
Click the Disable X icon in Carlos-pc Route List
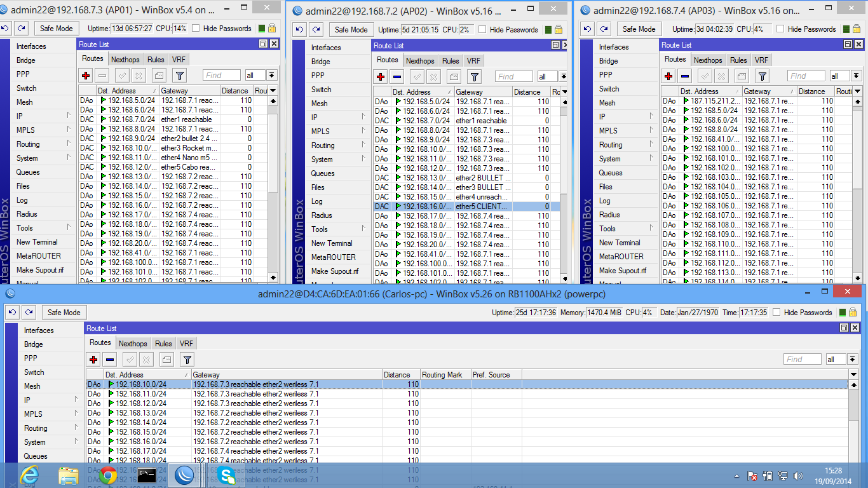click(x=146, y=360)
